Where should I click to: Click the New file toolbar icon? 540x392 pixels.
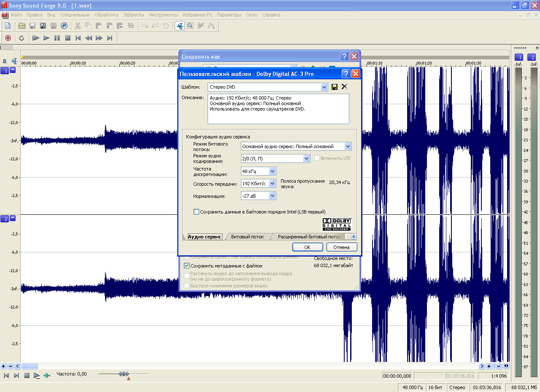click(x=8, y=26)
